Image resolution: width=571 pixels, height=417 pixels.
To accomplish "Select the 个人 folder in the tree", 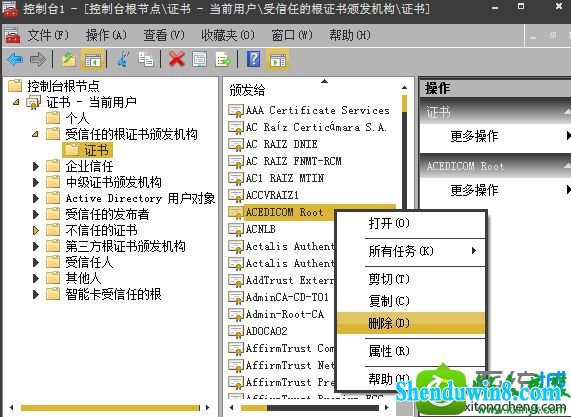I will click(77, 118).
